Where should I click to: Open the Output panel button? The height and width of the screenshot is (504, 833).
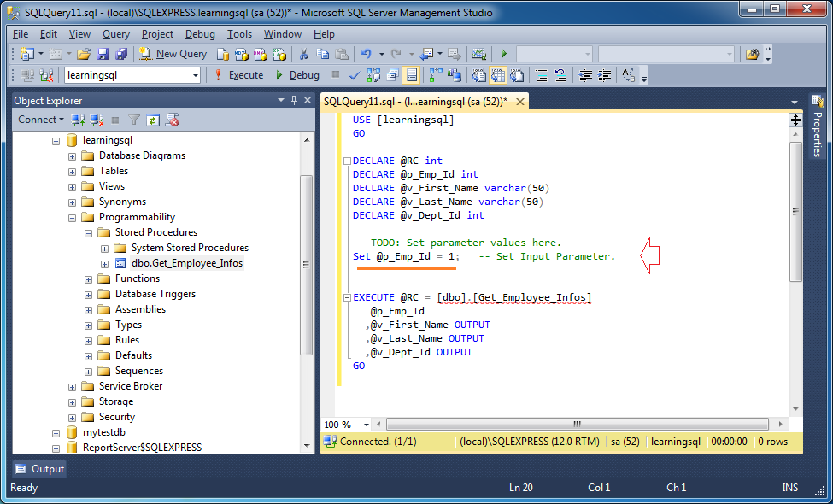pyautogui.click(x=40, y=469)
